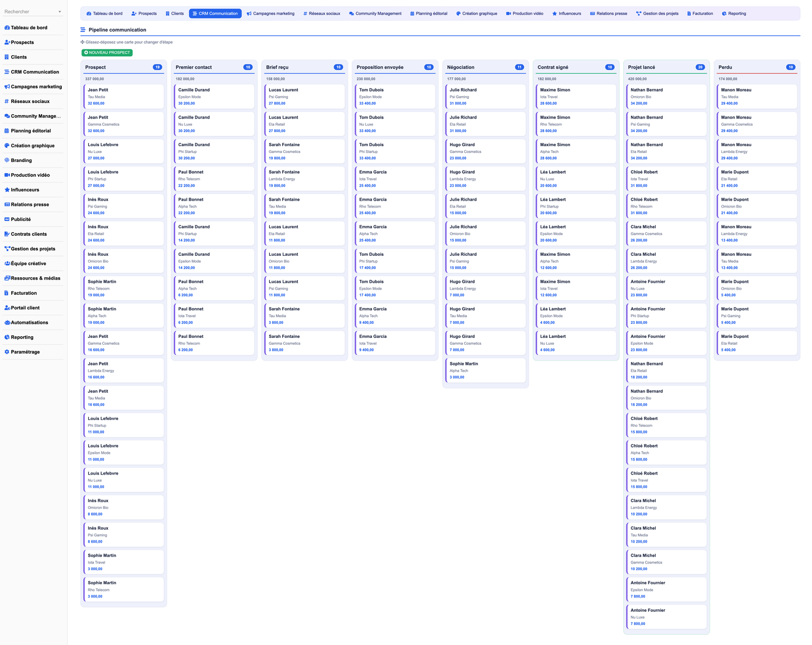Open the Reporting top tab
This screenshot has height=645, width=812.
[x=734, y=13]
